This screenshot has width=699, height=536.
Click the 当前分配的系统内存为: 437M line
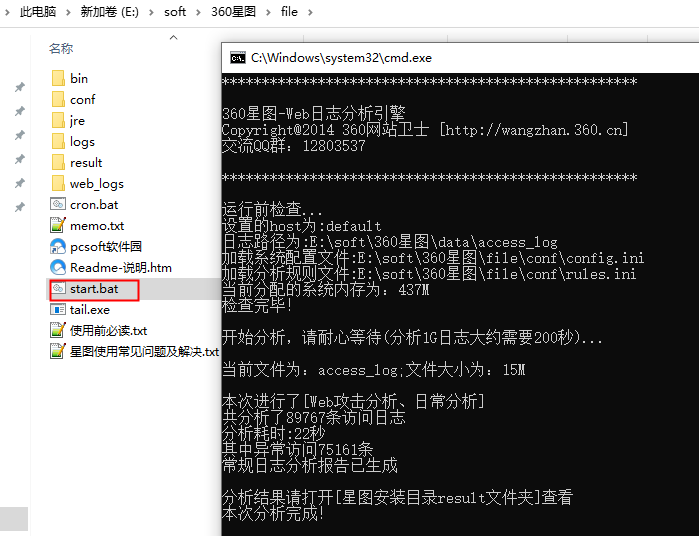point(325,290)
